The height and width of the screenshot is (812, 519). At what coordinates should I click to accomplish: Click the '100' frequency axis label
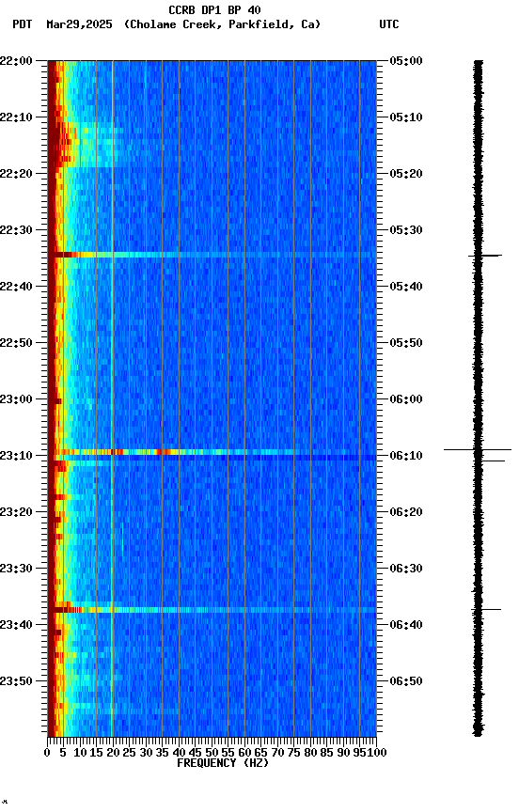tap(377, 754)
